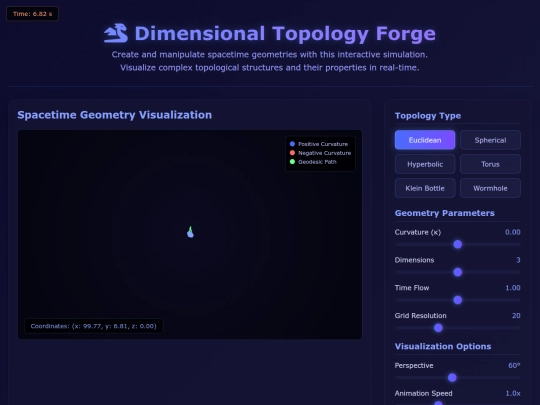540x405 pixels.
Task: Click the Geometry Parameters heading
Action: (x=445, y=213)
